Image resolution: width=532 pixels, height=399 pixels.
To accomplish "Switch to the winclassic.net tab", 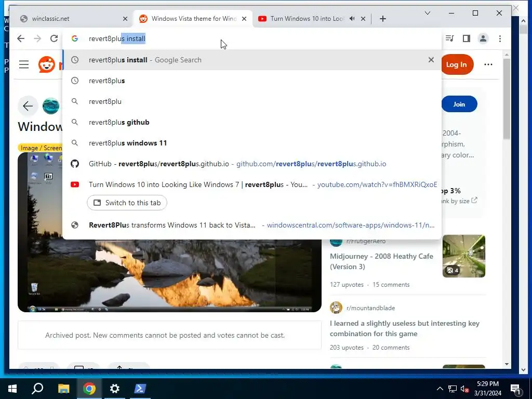I will coord(73,19).
